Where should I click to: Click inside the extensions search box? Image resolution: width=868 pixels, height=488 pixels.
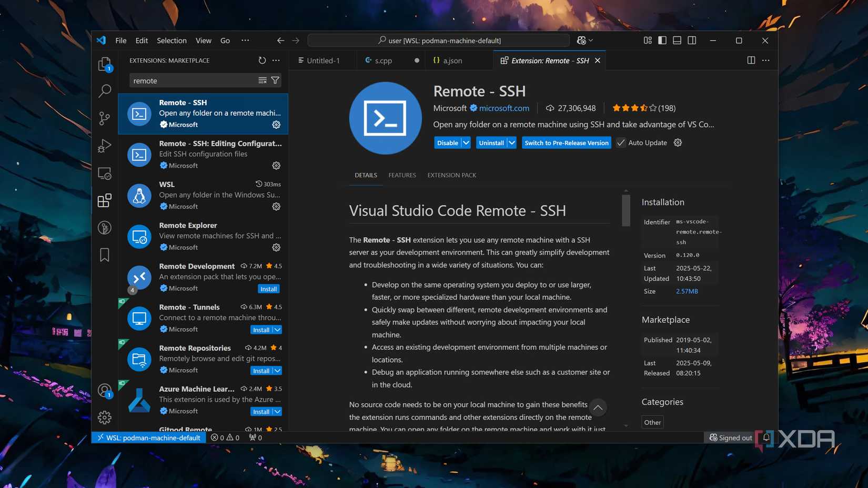195,80
